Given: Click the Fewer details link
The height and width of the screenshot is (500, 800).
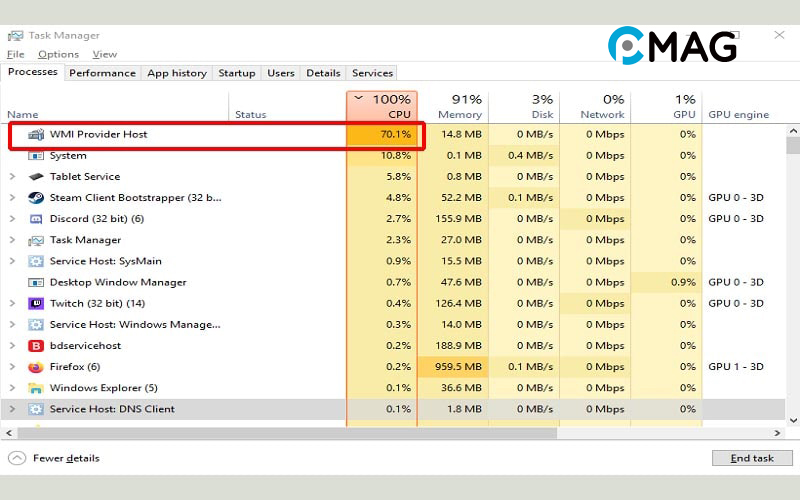Looking at the screenshot, I should (x=66, y=458).
